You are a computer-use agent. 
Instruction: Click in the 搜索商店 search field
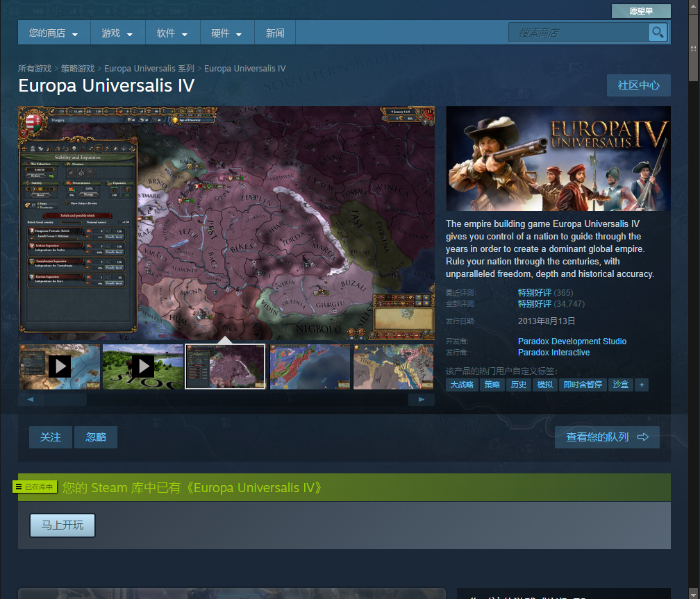coord(580,33)
